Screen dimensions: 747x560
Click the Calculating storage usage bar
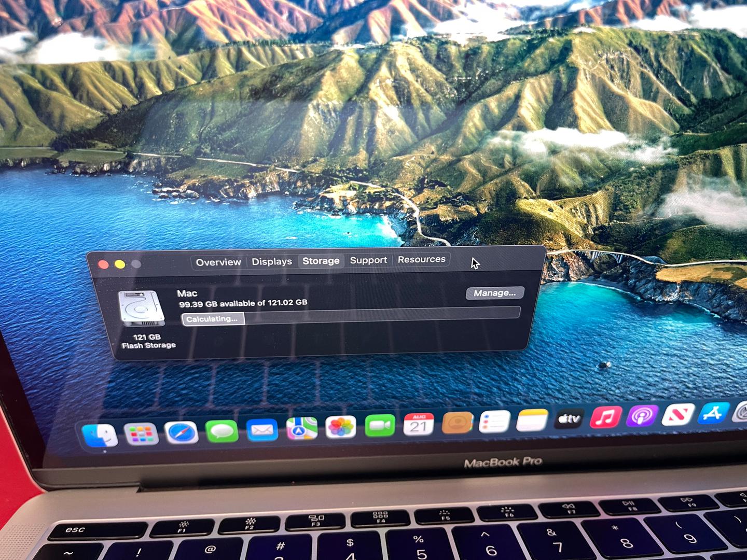click(351, 315)
